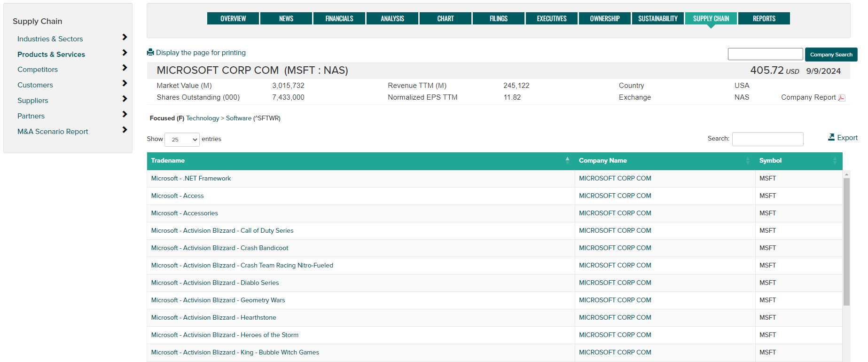868x362 pixels.
Task: Open Competitors in sidebar
Action: [x=38, y=70]
